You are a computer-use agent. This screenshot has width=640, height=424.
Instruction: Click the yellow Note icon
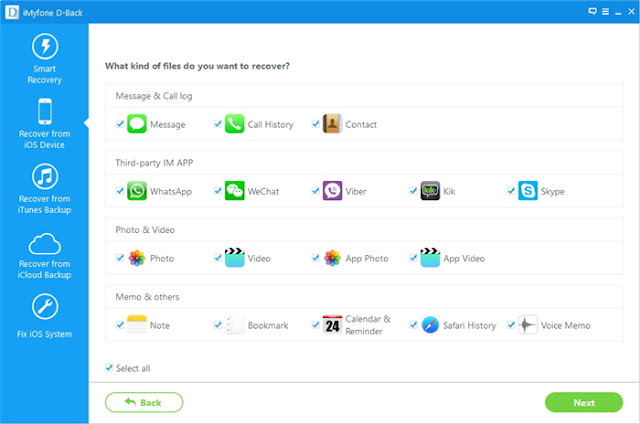pyautogui.click(x=137, y=324)
